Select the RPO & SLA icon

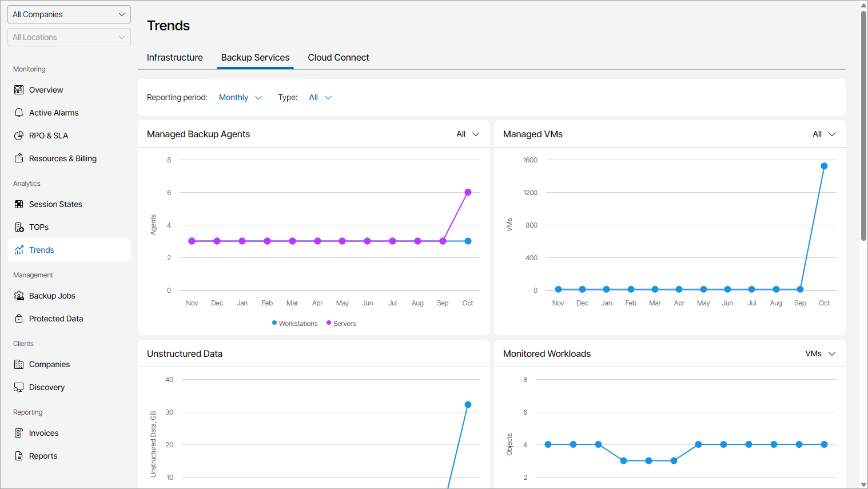[19, 136]
